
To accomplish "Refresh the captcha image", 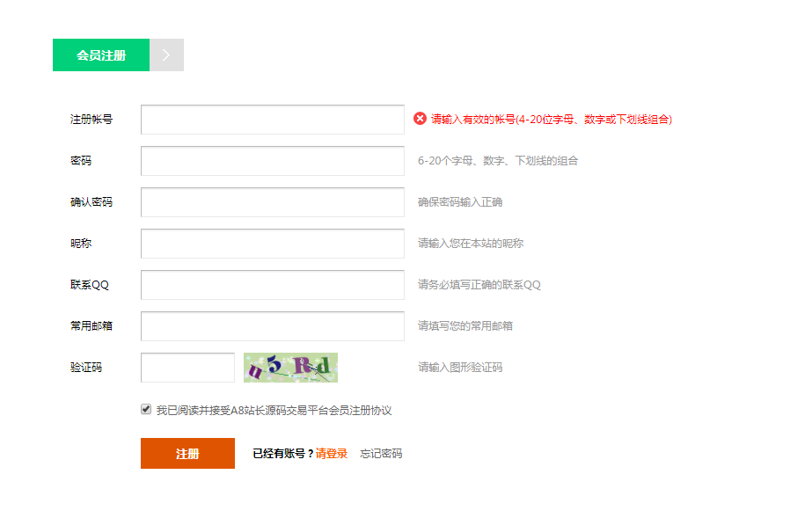I will [x=290, y=368].
